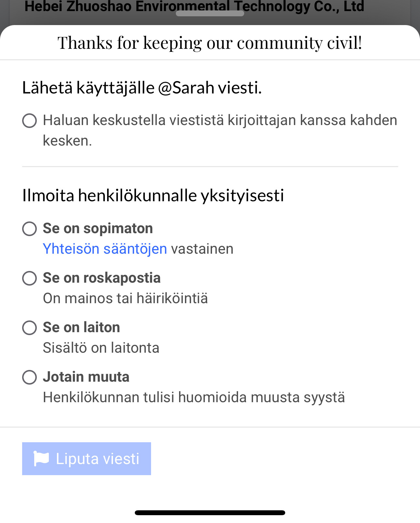420x523 pixels.
Task: Open the "Yhteisön sääntöjen" link
Action: 105,249
